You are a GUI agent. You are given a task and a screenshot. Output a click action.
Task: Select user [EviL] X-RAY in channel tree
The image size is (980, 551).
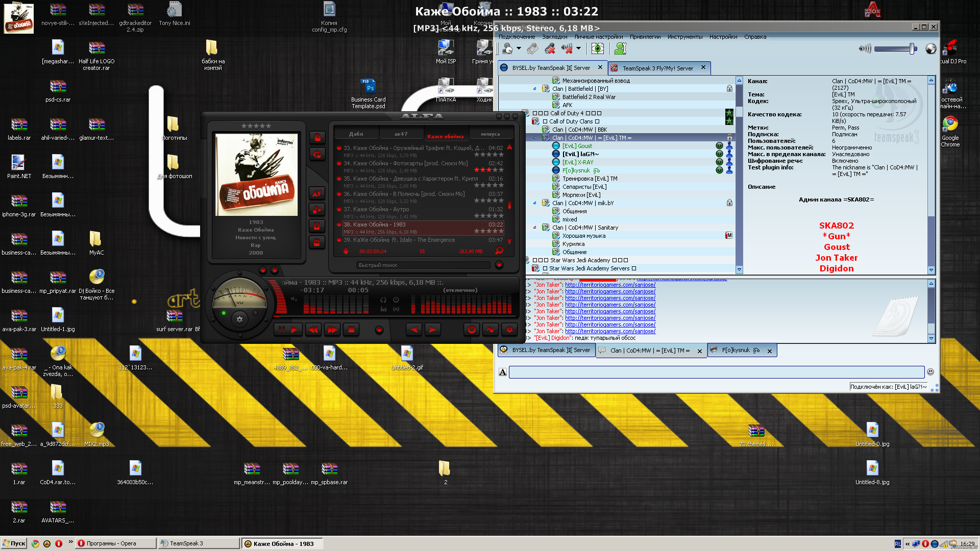578,162
